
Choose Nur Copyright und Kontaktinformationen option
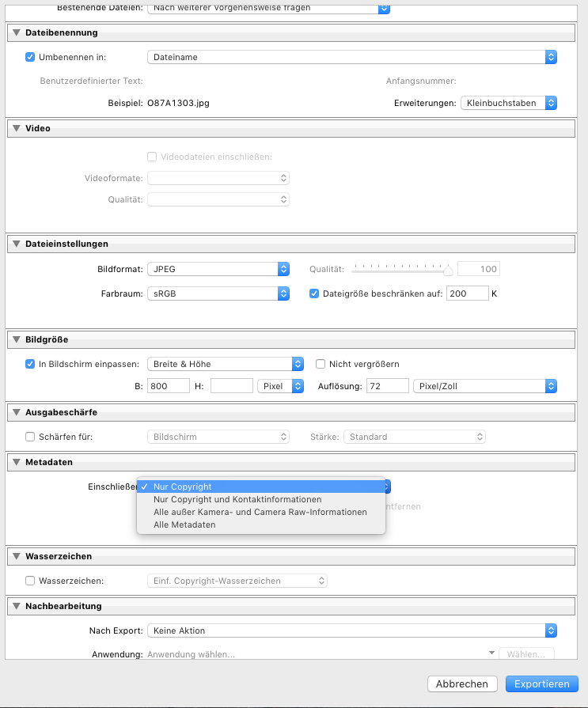237,499
